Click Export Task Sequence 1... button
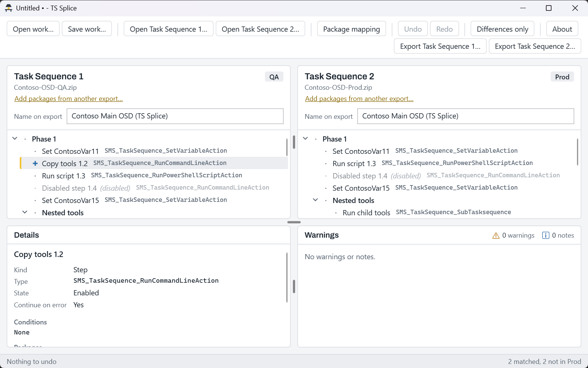Image resolution: width=588 pixels, height=368 pixels. click(x=440, y=46)
